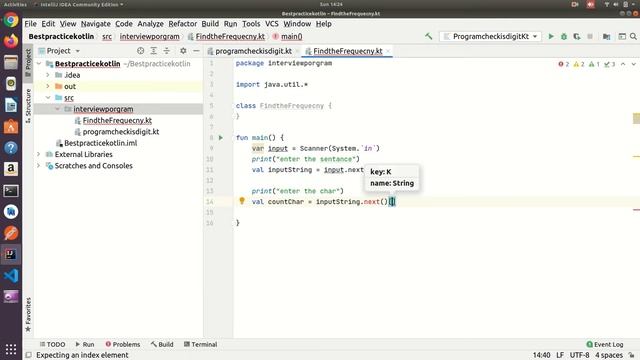This screenshot has height=360, width=640.
Task: Open Terminal app in the dock
Action: point(11,191)
